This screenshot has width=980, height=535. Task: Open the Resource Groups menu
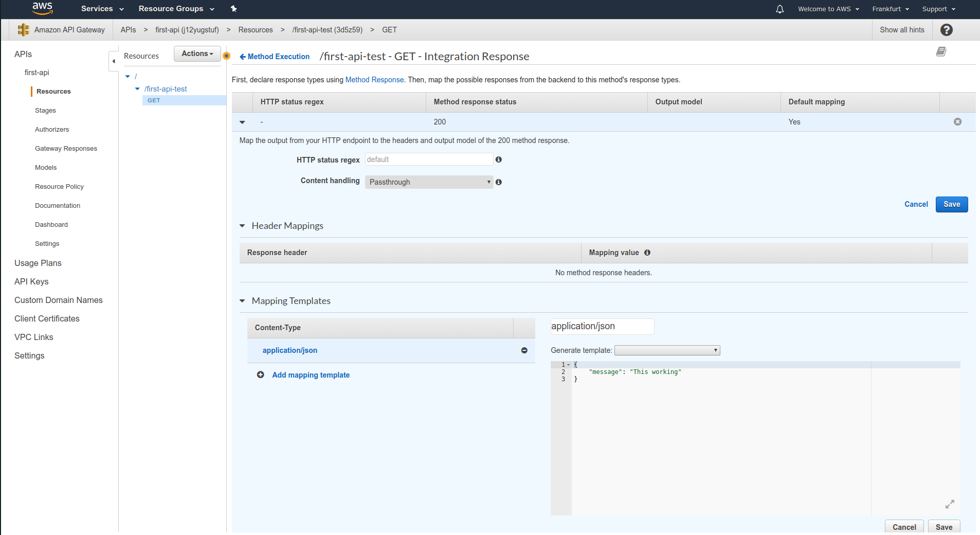pyautogui.click(x=176, y=9)
